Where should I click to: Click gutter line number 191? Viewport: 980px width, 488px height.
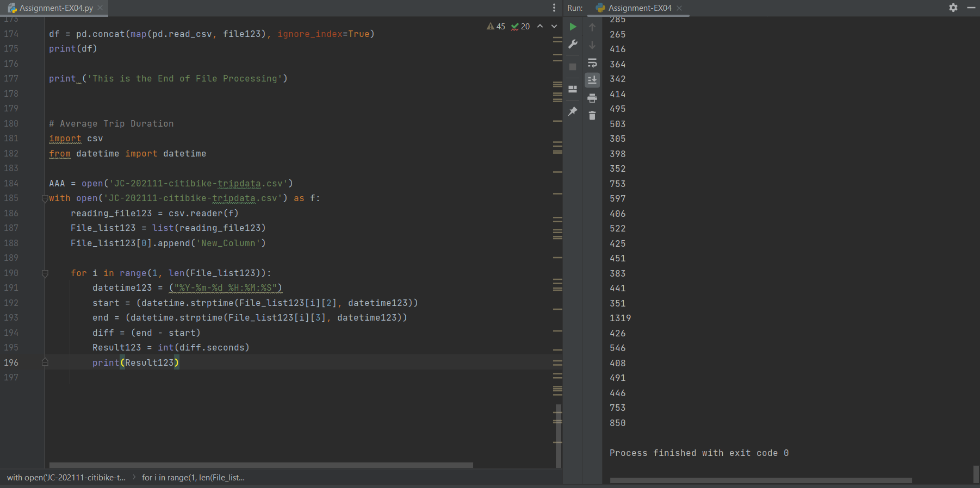11,288
